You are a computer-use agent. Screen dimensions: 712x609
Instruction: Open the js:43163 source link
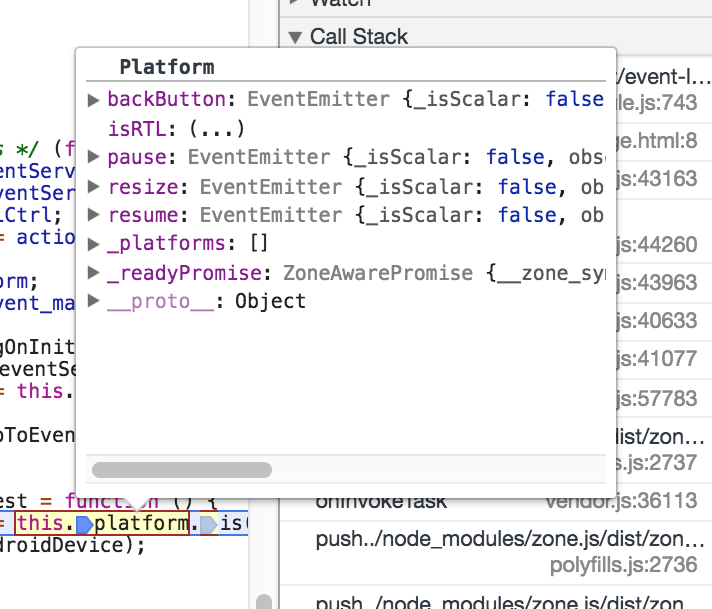tap(657, 178)
